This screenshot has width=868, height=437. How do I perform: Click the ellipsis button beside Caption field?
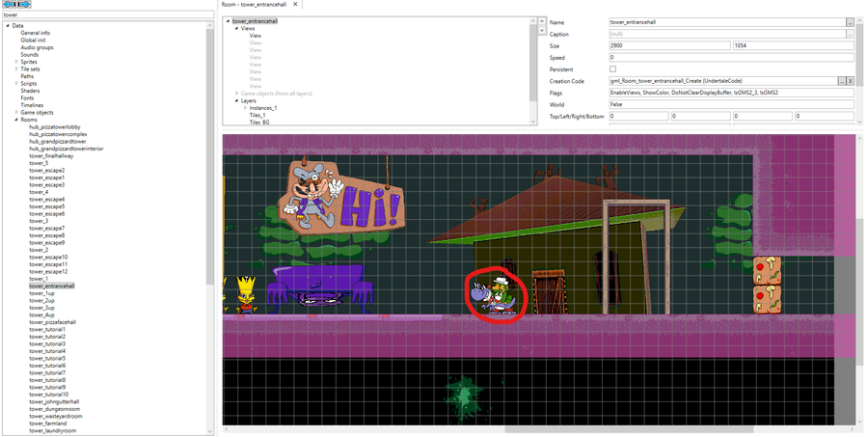coord(850,34)
